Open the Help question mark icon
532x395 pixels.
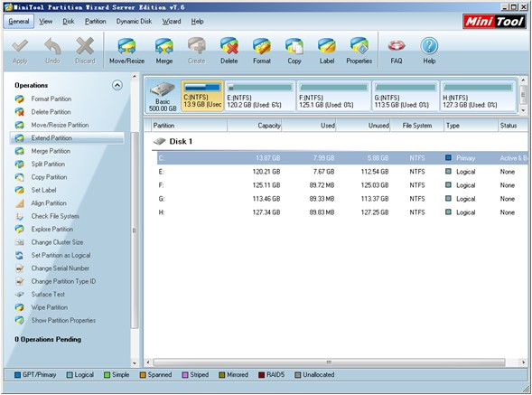pos(429,46)
